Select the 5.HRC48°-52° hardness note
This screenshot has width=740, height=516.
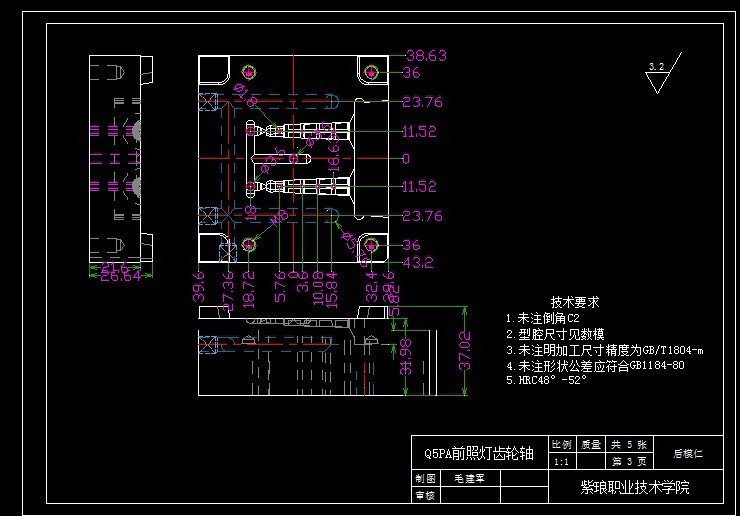[546, 380]
